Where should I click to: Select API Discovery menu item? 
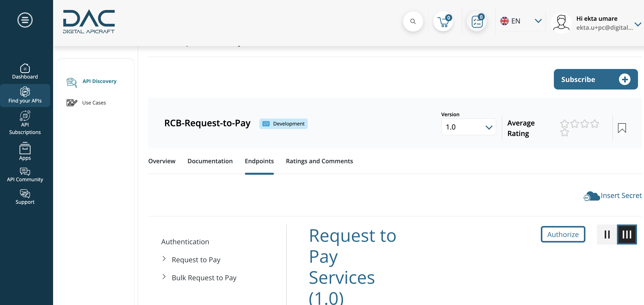[99, 81]
